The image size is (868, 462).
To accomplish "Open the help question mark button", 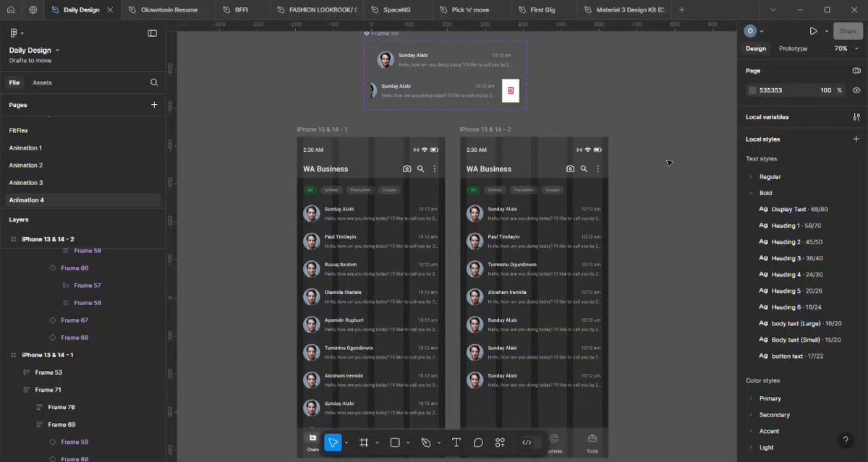I will [x=846, y=440].
